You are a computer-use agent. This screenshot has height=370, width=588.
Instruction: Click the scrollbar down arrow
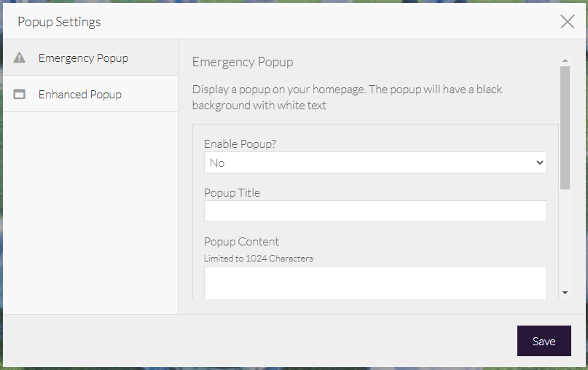click(565, 292)
